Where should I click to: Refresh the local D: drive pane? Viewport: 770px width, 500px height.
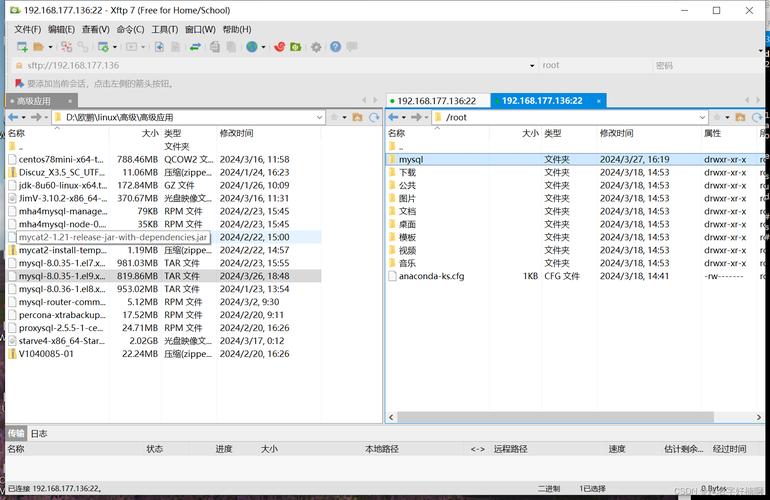point(374,117)
